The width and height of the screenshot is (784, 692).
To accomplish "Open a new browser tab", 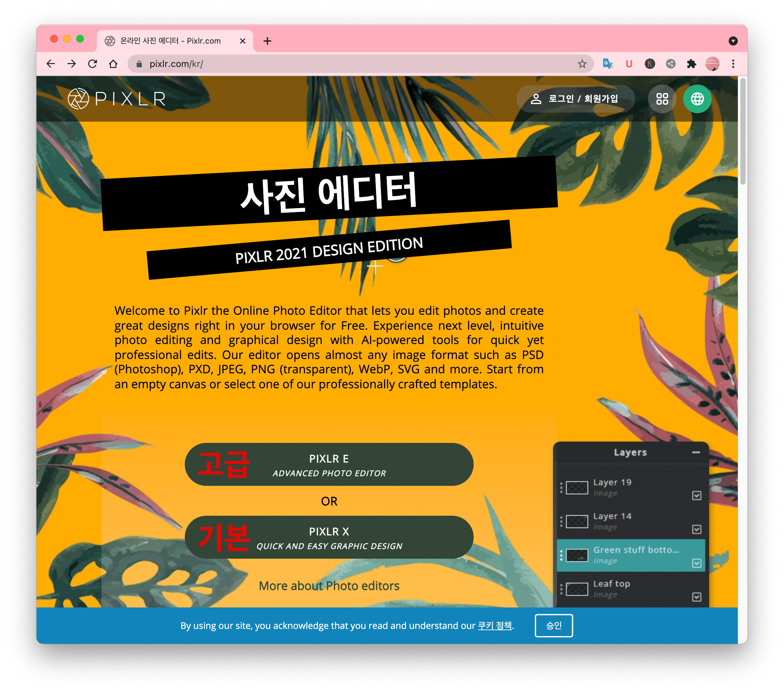I will pos(267,41).
